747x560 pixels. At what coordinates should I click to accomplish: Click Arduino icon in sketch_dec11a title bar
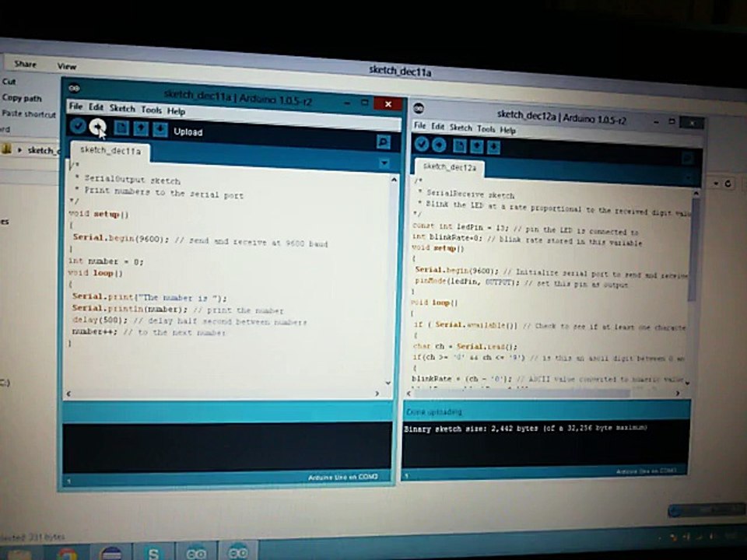(x=74, y=88)
